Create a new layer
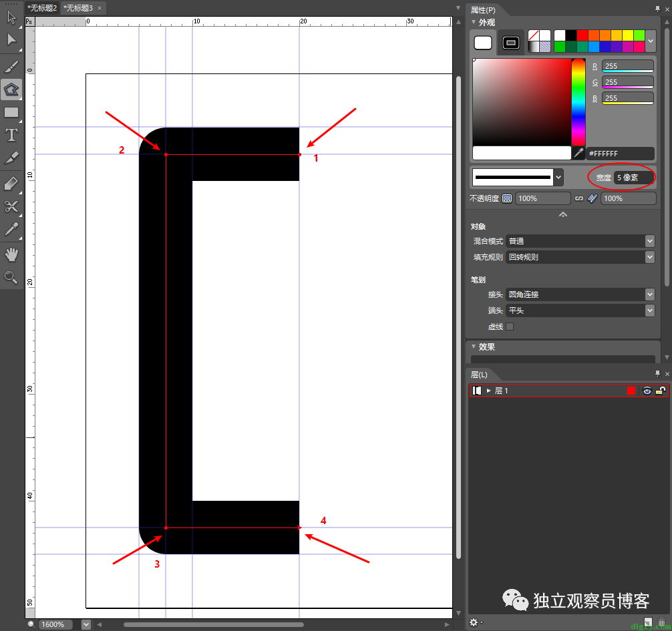 pos(648,622)
